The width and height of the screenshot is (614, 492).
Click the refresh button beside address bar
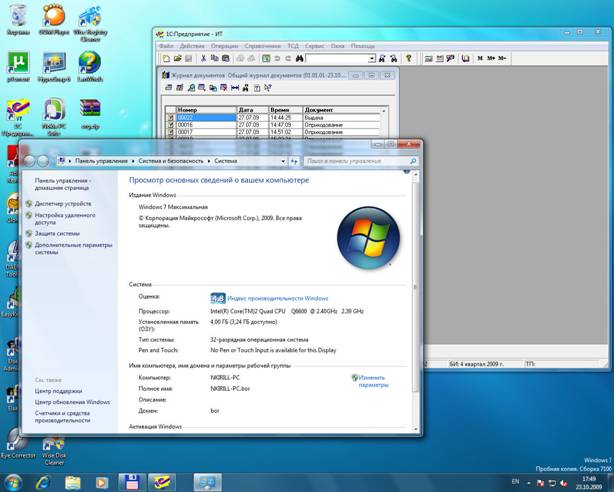coord(294,161)
